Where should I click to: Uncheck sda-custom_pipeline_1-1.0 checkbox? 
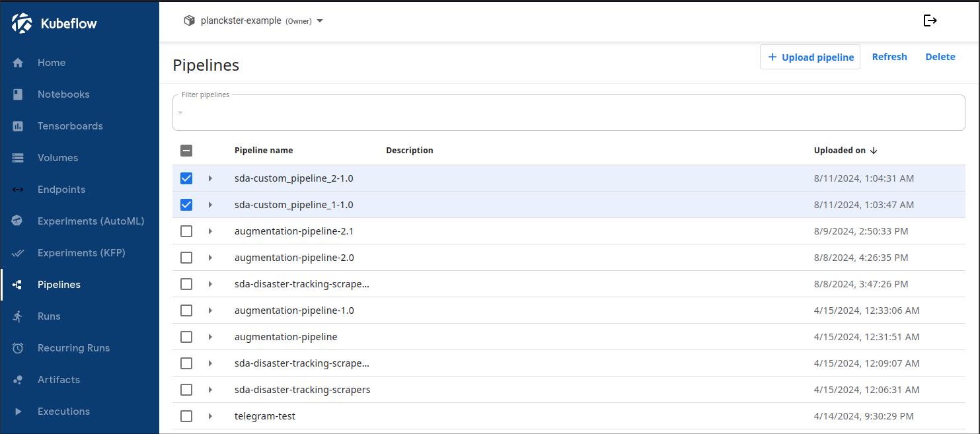[186, 205]
